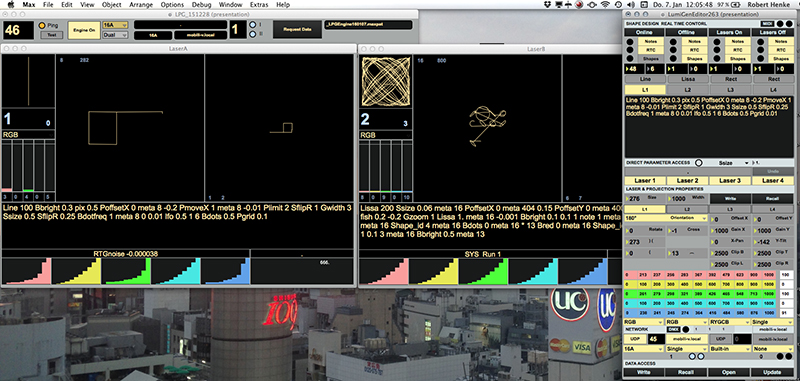Screen dimensions: 800x381
Task: Open the Arrange menu
Action: pos(141,5)
